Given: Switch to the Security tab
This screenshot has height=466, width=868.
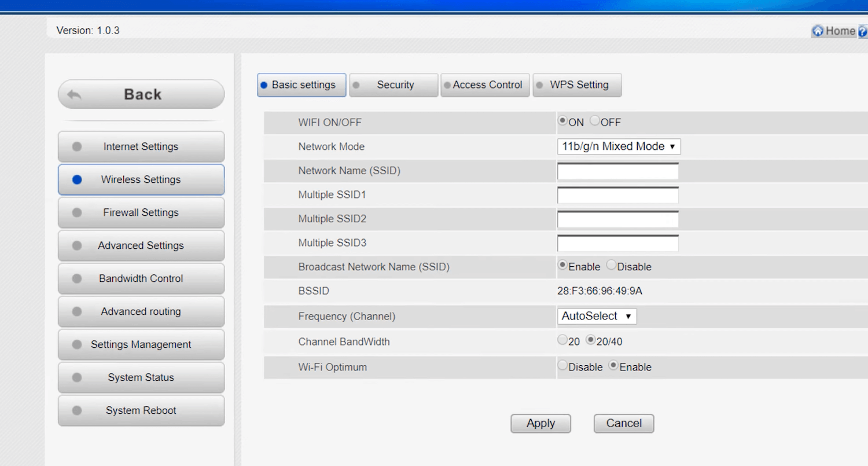Looking at the screenshot, I should (x=394, y=85).
